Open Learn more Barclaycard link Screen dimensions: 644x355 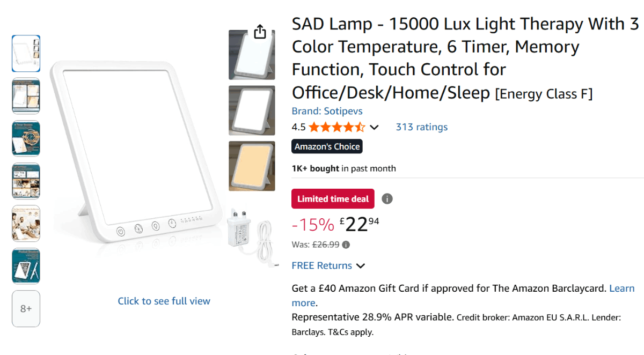pos(621,289)
